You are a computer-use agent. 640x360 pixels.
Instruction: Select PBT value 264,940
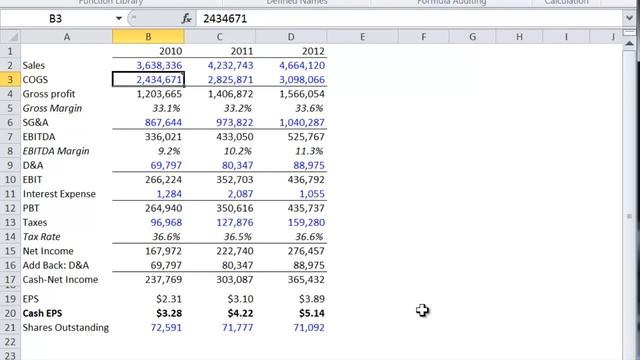(148, 208)
